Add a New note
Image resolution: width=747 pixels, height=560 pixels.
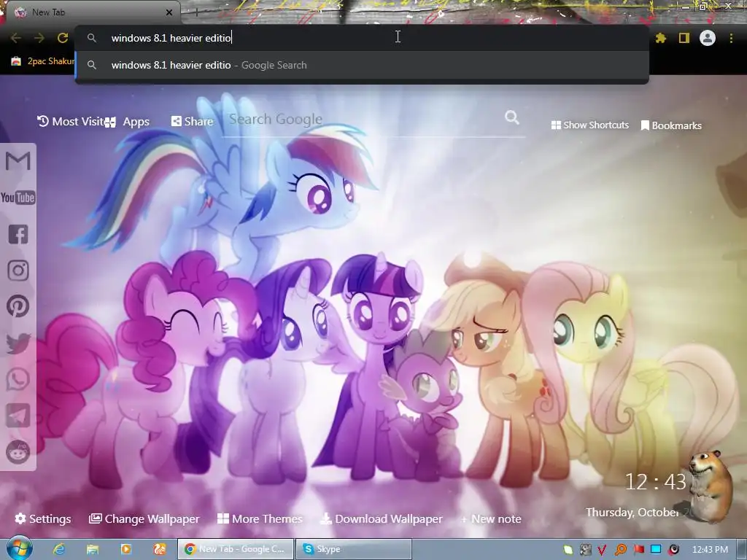pos(491,518)
